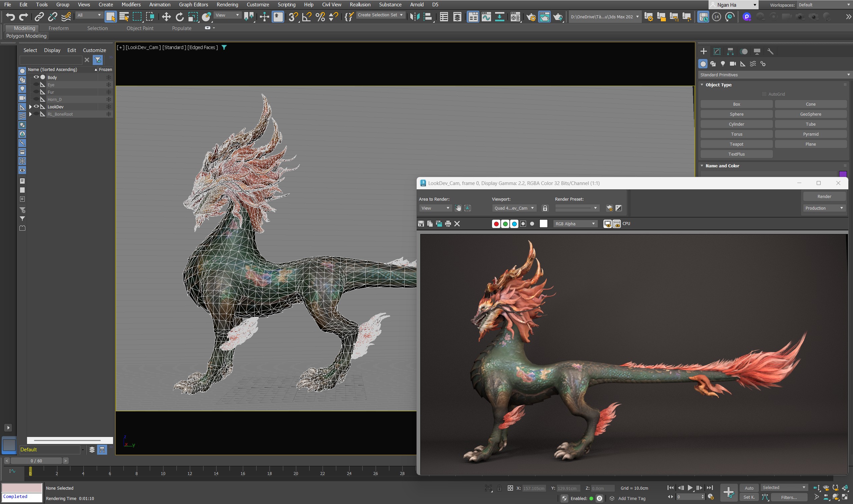Create a Teapot primitive button
This screenshot has width=853, height=504.
[x=736, y=144]
